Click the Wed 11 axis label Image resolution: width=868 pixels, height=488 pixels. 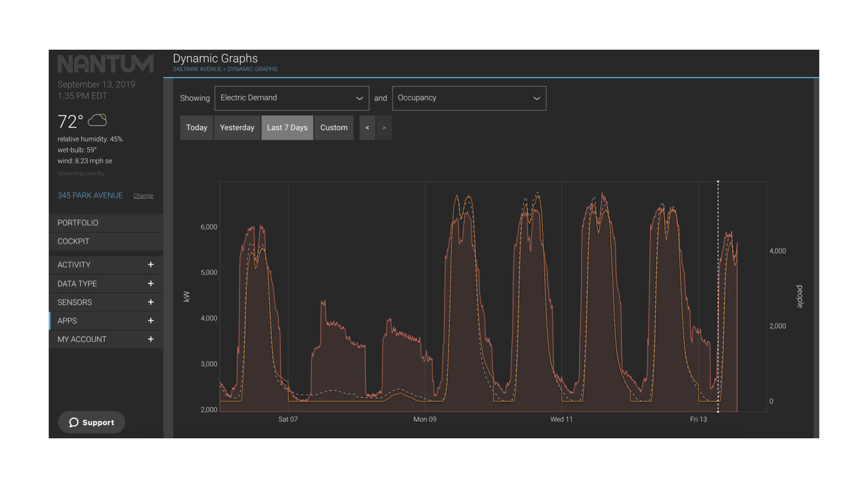(561, 419)
